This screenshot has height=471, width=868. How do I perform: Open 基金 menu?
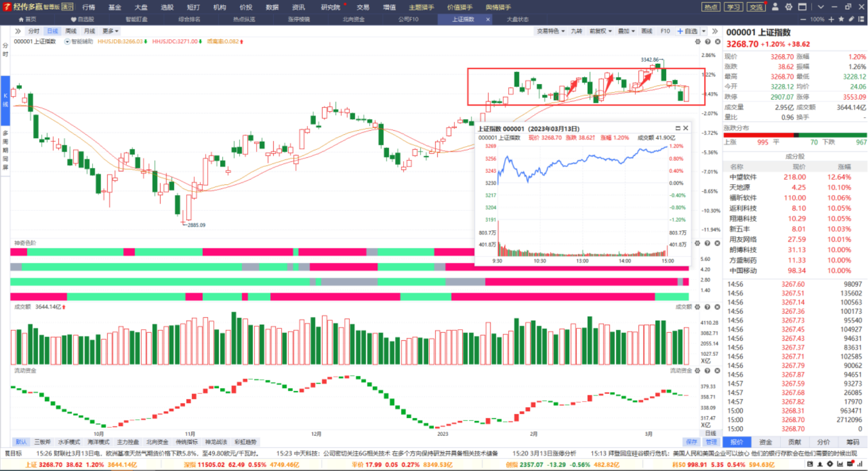115,7
